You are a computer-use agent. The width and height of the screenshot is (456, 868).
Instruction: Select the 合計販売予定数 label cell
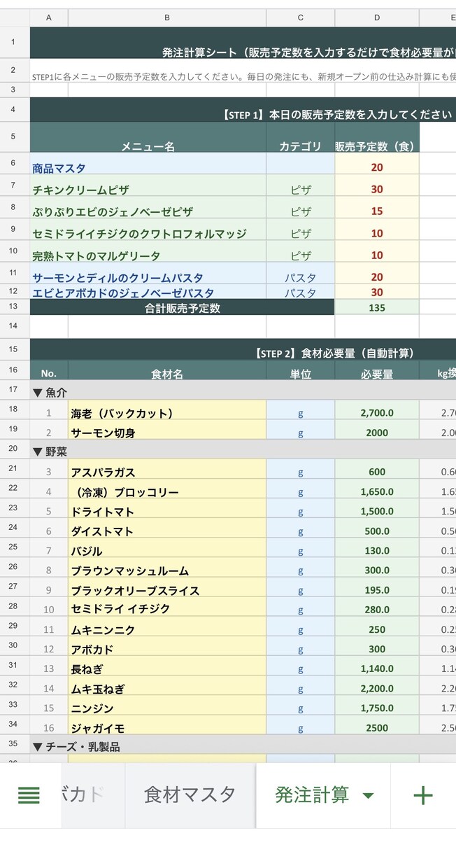[x=183, y=307]
